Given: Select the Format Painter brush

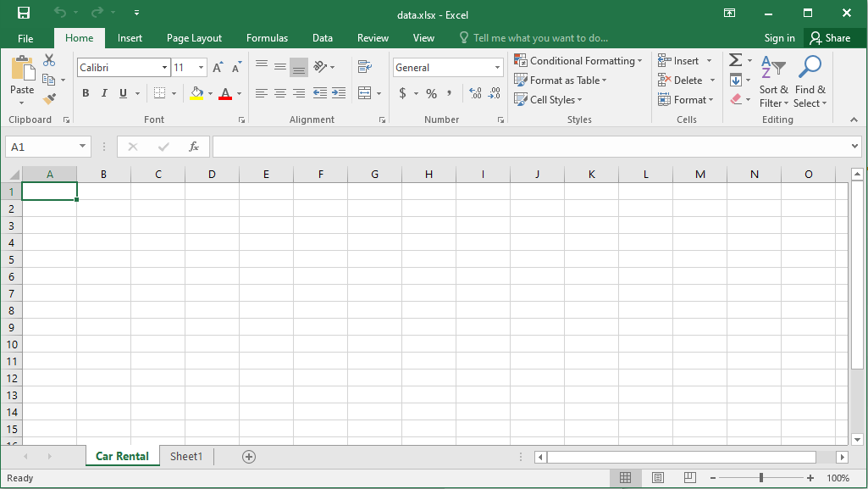Looking at the screenshot, I should 49,98.
